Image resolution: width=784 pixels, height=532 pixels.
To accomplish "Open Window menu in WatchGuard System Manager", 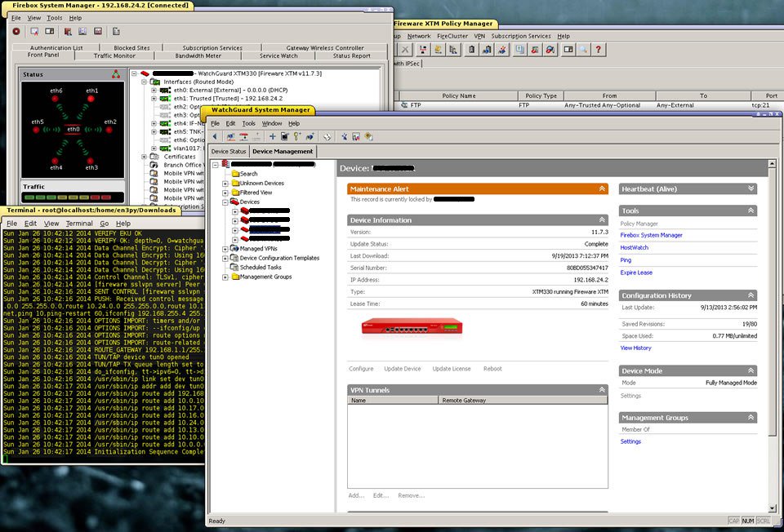I will point(272,123).
